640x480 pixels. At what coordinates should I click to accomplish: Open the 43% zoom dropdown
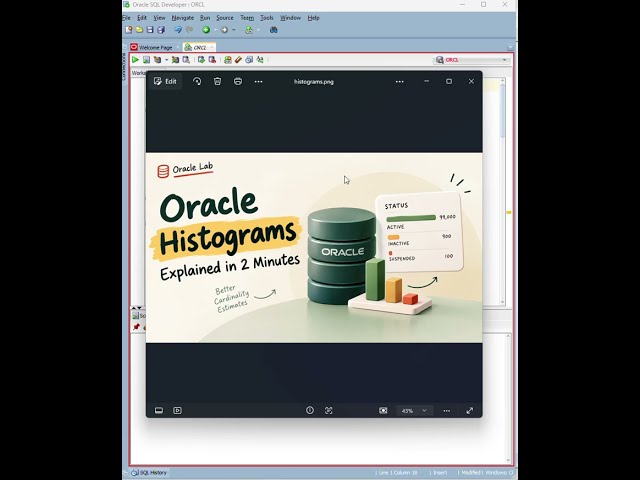point(414,411)
